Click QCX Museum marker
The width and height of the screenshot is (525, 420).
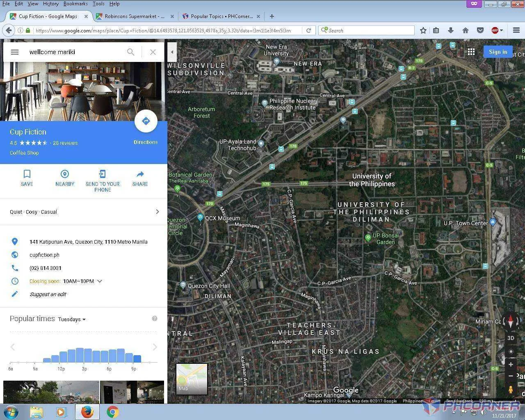click(200, 217)
